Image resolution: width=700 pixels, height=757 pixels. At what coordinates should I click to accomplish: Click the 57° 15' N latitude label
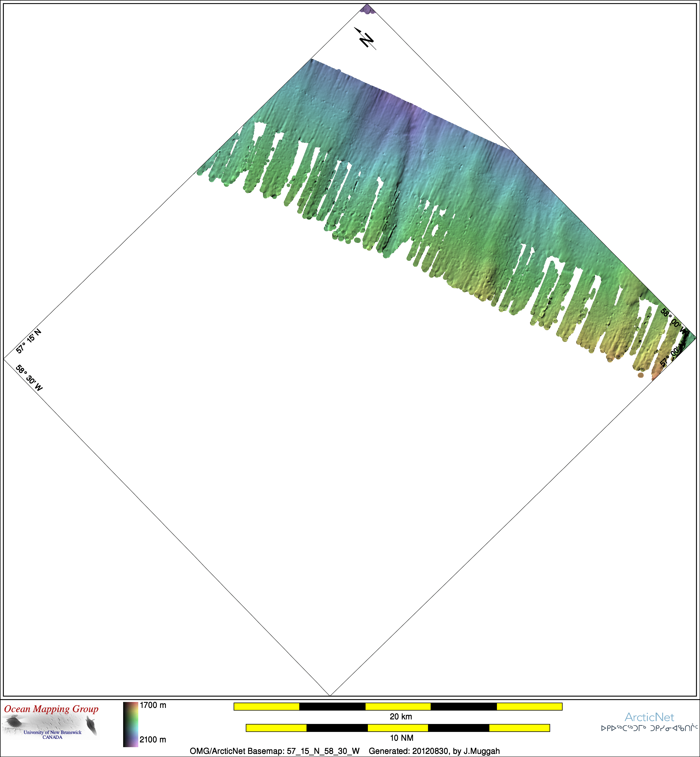point(29,341)
